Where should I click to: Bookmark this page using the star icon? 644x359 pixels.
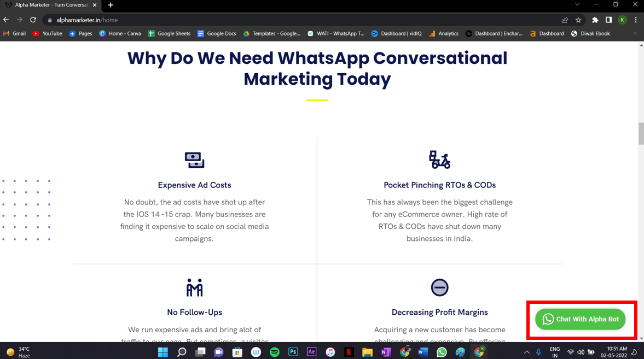coord(579,20)
